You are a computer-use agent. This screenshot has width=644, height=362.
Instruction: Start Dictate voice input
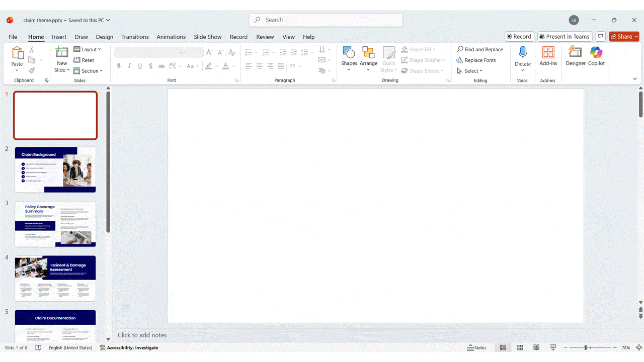523,56
